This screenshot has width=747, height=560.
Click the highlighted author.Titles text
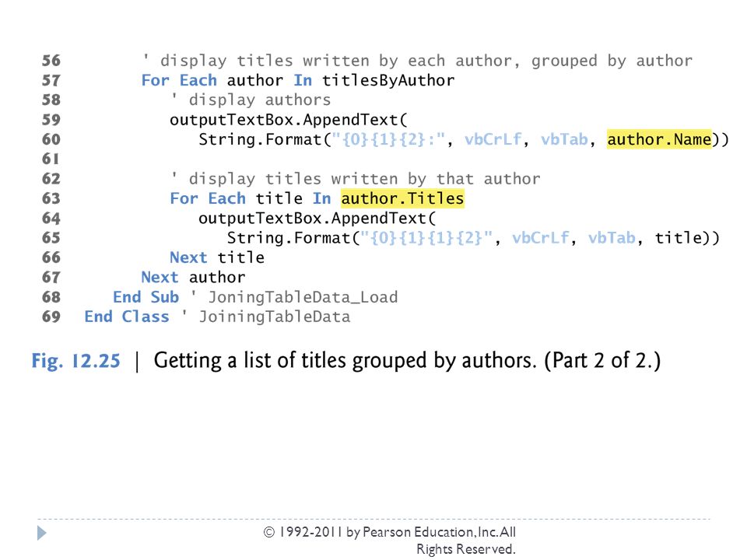pyautogui.click(x=402, y=198)
